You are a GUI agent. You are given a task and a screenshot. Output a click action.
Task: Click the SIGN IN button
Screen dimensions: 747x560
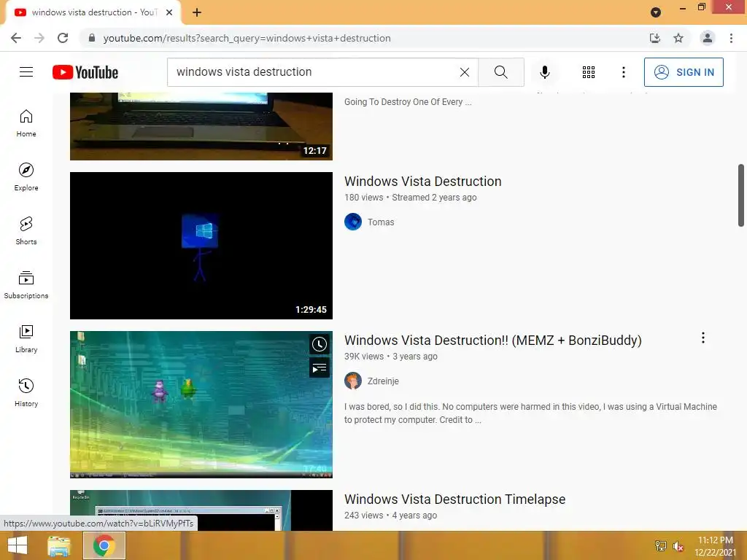click(x=683, y=72)
